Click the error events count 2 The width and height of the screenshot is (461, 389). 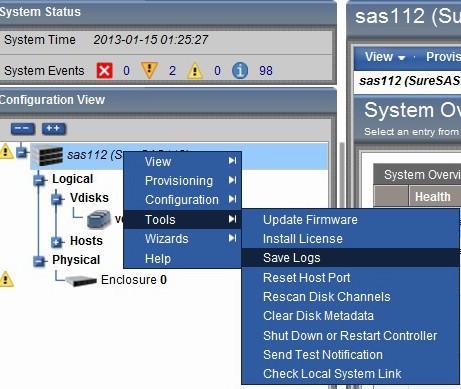coord(172,71)
